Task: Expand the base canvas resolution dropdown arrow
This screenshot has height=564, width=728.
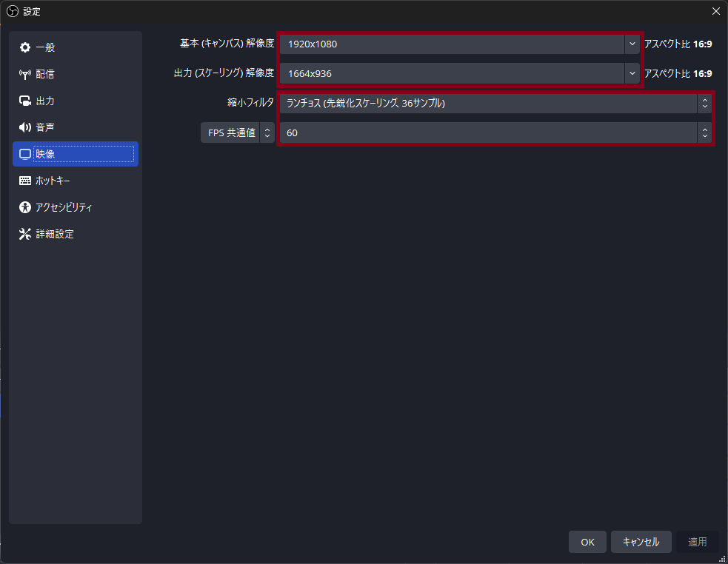Action: point(632,44)
